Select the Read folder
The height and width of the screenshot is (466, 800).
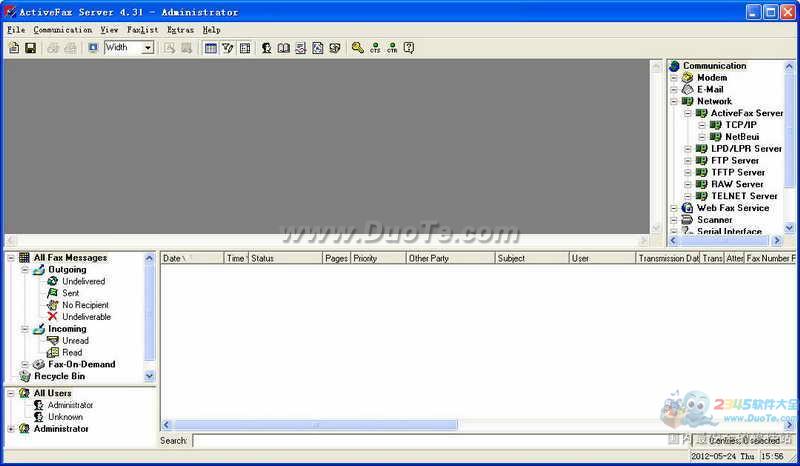71,352
